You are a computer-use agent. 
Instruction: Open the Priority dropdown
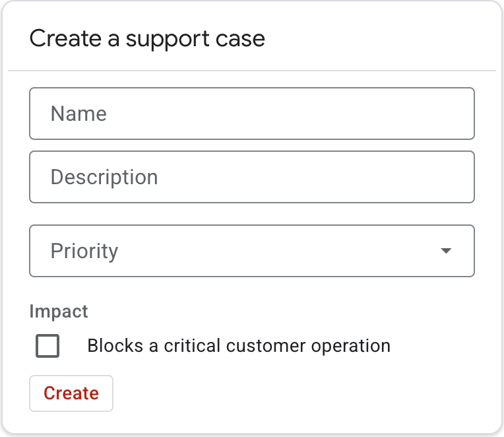251,251
